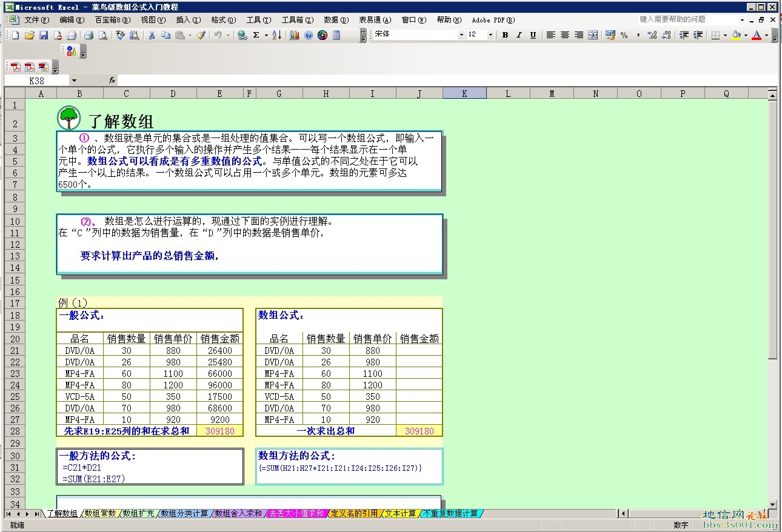Image resolution: width=782 pixels, height=532 pixels.
Task: Create a new workbook via toolbar icon
Action: click(x=16, y=35)
